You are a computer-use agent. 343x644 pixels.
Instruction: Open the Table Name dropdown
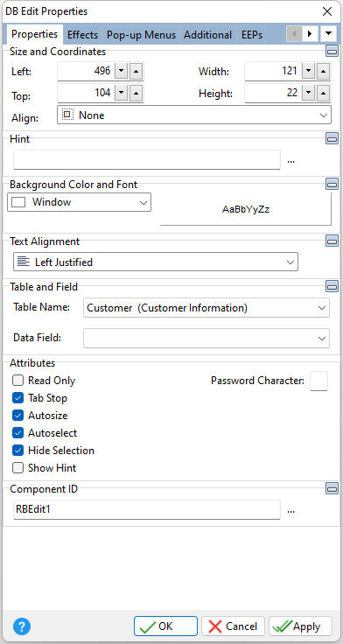[x=206, y=308]
